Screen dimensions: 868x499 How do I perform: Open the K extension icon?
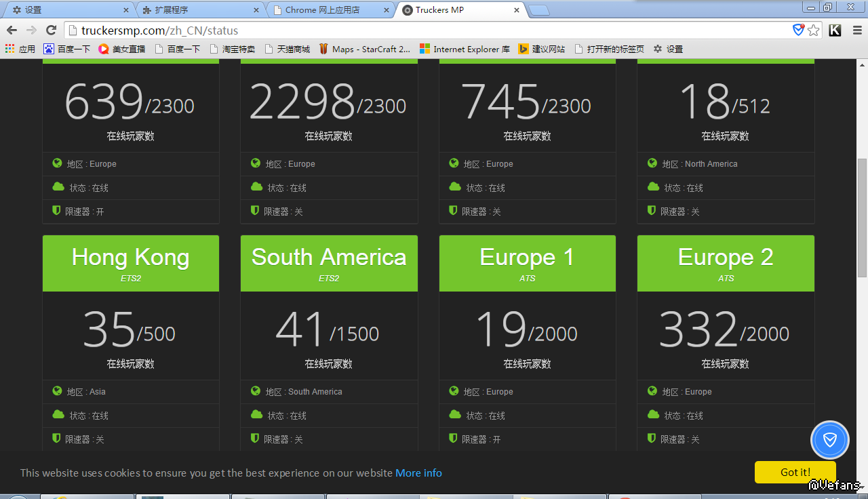[835, 31]
